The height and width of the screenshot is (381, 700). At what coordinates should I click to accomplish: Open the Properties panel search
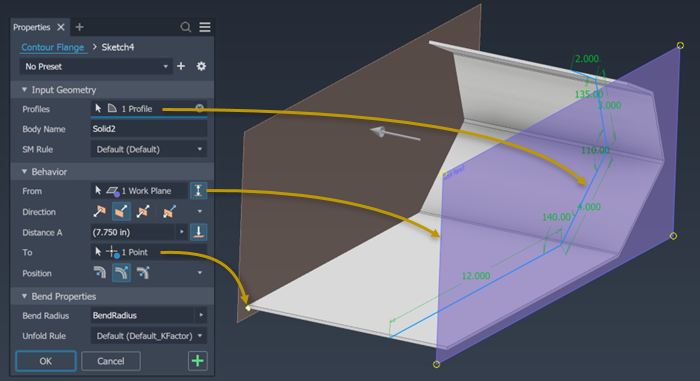186,27
